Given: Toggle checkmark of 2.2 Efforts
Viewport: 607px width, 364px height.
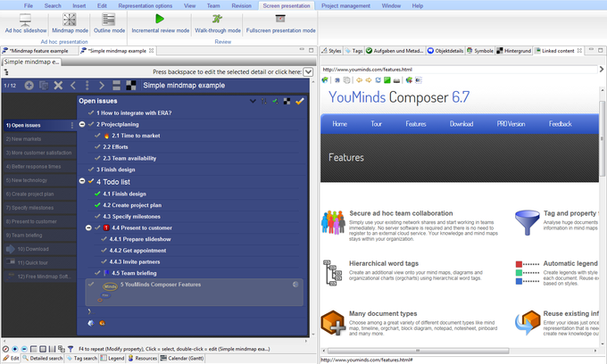Looking at the screenshot, I should click(97, 146).
